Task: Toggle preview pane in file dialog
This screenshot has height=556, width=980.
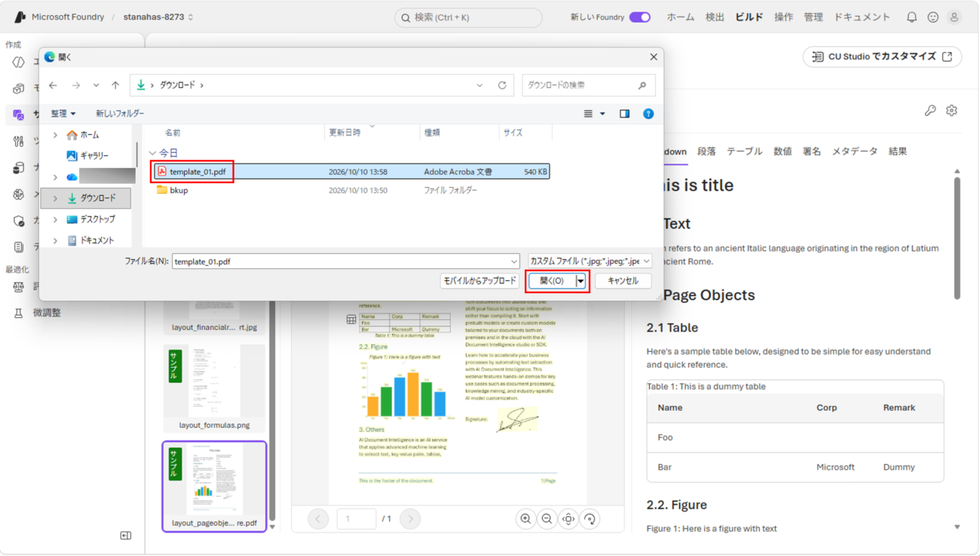Action: [x=624, y=114]
